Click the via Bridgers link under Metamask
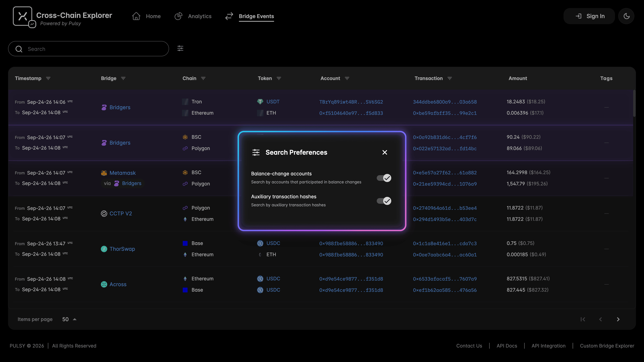Viewport: 644px width, 362px height. [132, 183]
